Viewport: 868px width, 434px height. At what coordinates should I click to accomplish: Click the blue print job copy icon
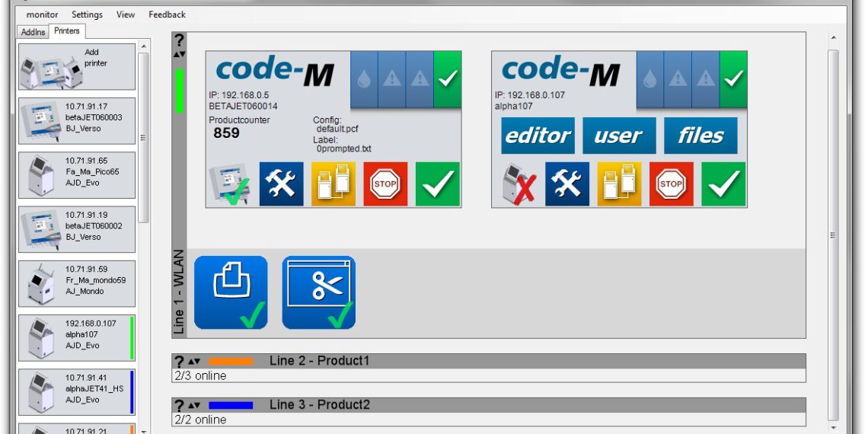[231, 292]
